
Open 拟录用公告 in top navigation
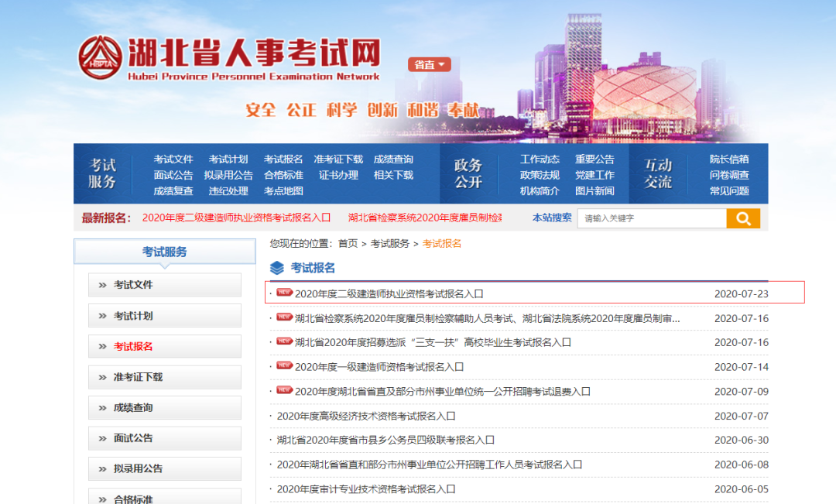[228, 175]
